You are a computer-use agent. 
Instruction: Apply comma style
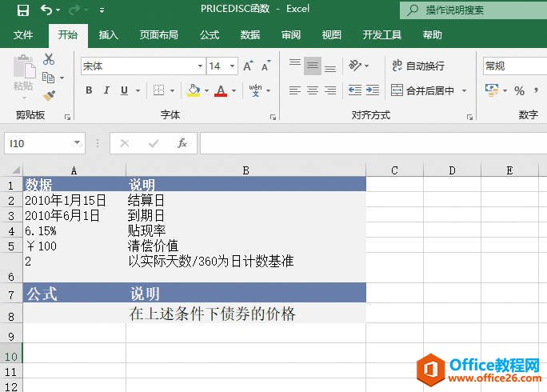[536, 90]
